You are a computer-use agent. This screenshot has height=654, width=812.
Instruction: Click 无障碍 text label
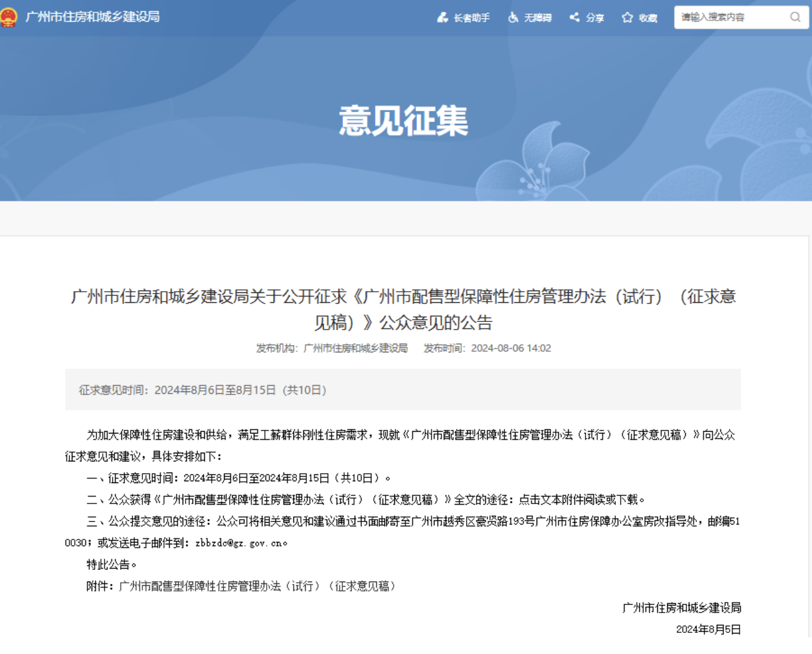point(538,18)
